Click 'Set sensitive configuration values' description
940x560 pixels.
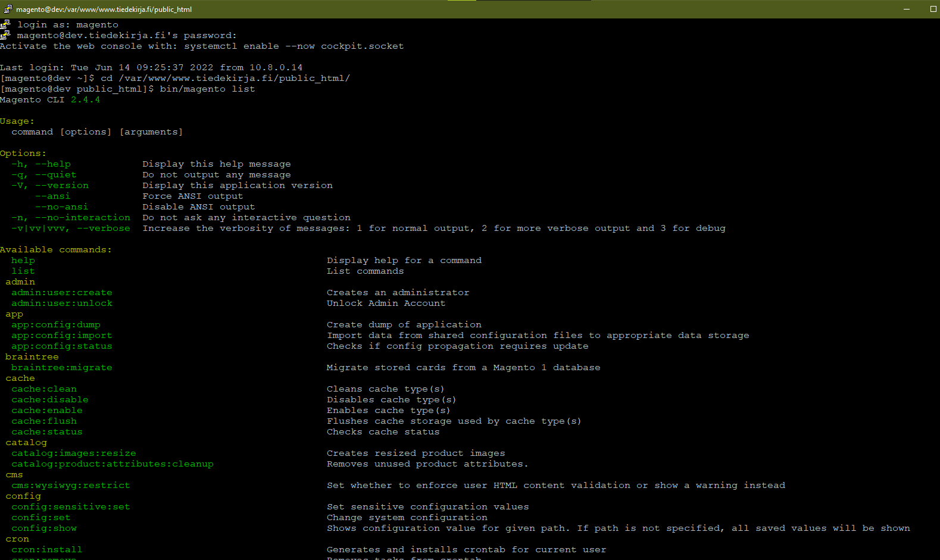click(427, 507)
